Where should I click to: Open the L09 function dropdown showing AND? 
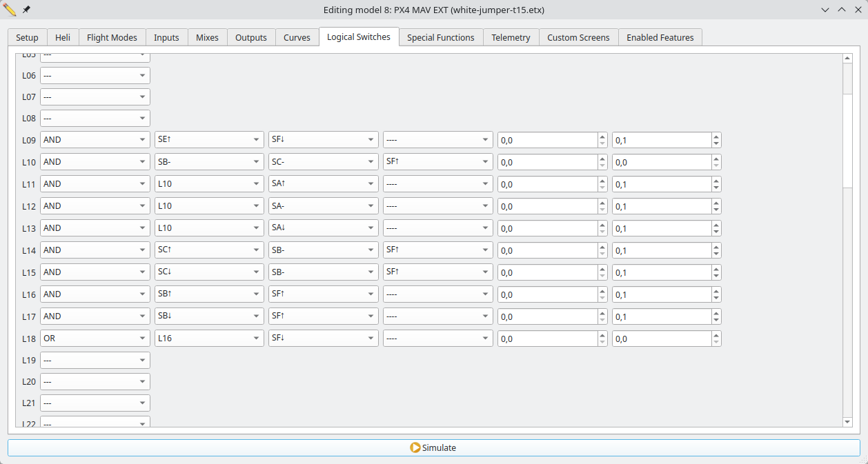coord(95,139)
